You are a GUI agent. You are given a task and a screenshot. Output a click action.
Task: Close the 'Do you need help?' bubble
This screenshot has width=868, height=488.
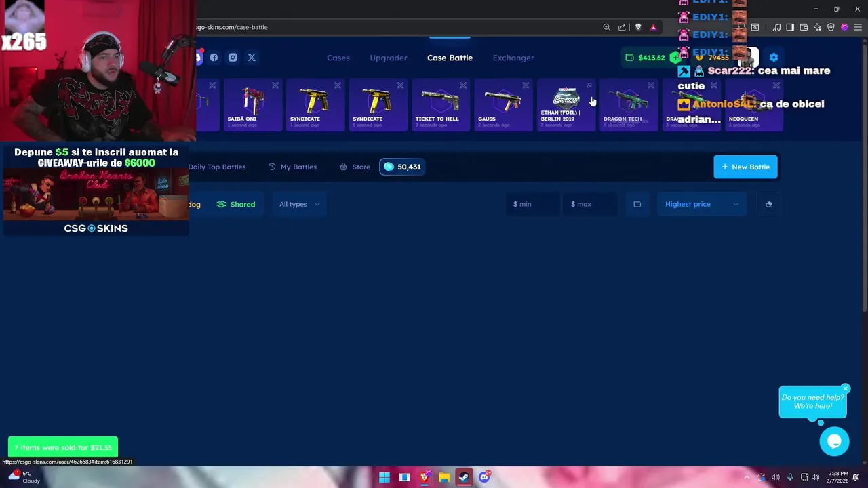click(846, 388)
